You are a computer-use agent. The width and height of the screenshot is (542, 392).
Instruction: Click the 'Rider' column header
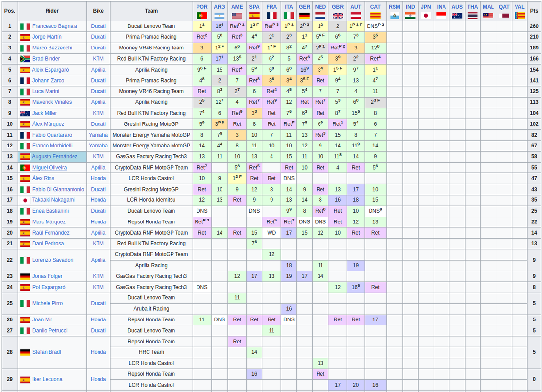[x=52, y=11]
